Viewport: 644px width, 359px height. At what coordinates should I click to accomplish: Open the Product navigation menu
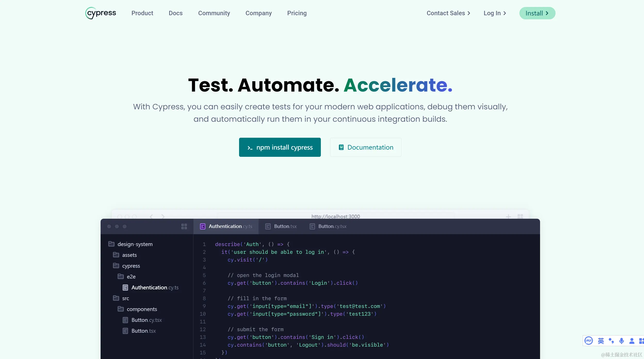[x=142, y=13]
